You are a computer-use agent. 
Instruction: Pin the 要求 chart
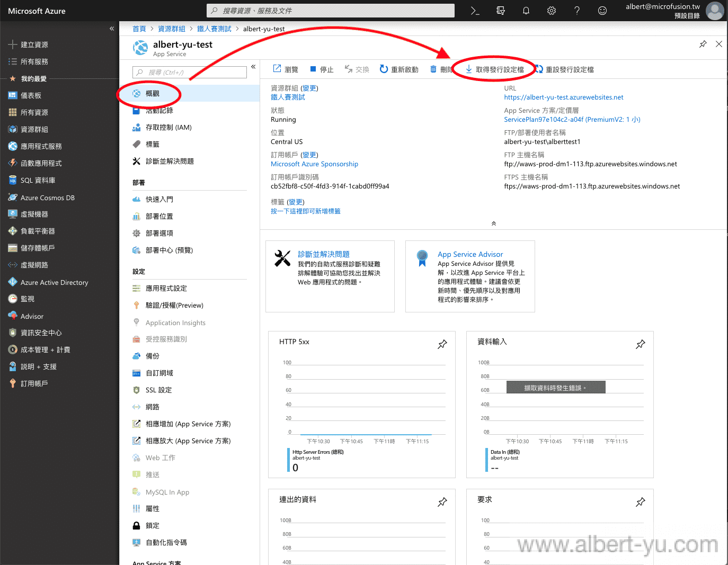coord(640,502)
